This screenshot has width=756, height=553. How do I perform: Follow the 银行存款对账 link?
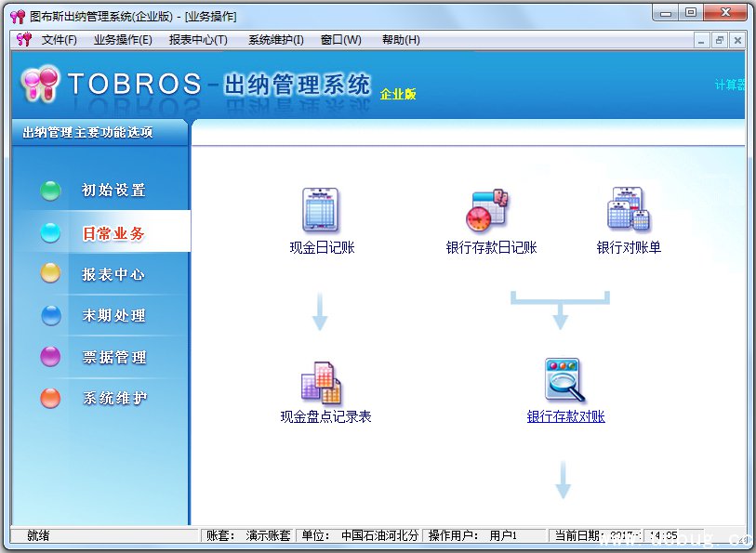pos(565,416)
